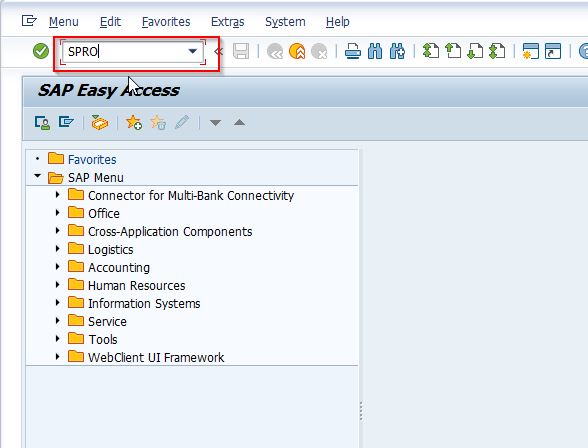
Task: Open the command field history dropdown
Action: click(193, 51)
